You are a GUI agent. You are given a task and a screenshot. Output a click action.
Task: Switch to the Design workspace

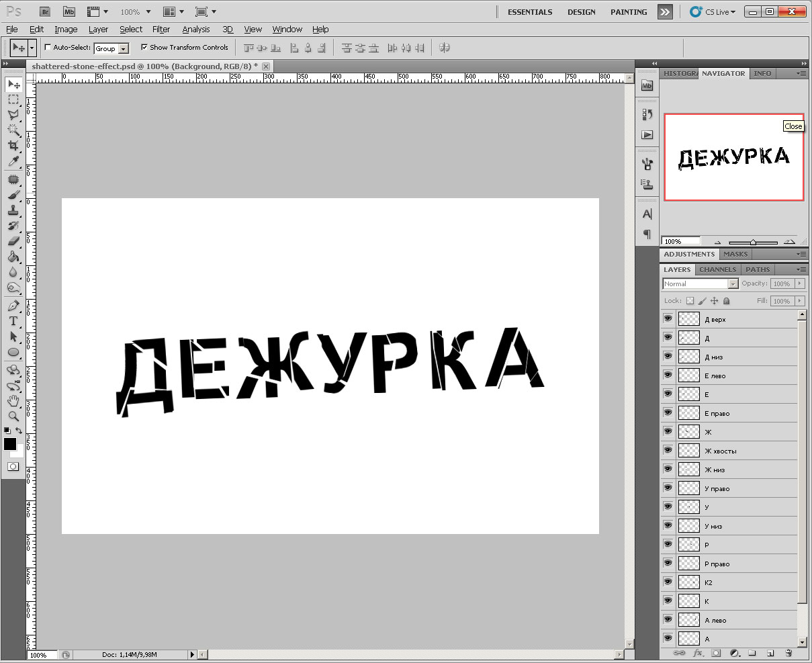[x=581, y=12]
